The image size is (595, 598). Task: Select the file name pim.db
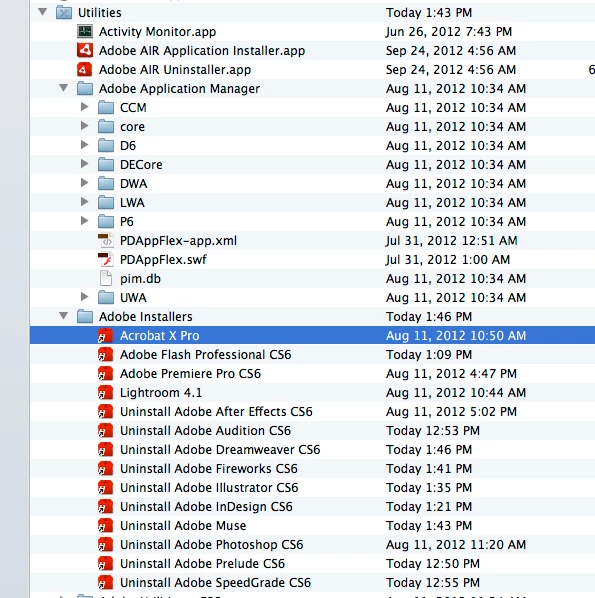140,279
